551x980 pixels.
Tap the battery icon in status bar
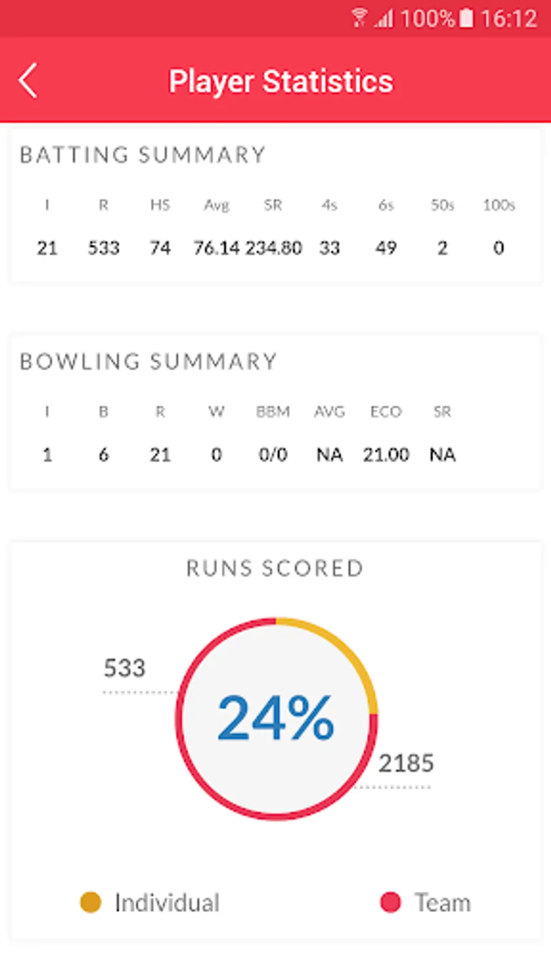[467, 18]
